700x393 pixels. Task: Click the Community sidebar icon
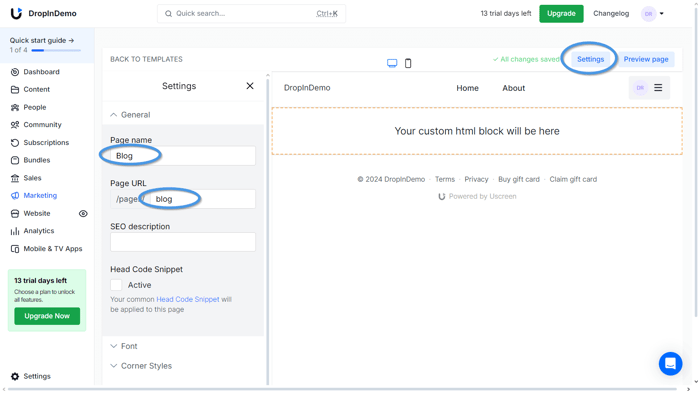[15, 125]
